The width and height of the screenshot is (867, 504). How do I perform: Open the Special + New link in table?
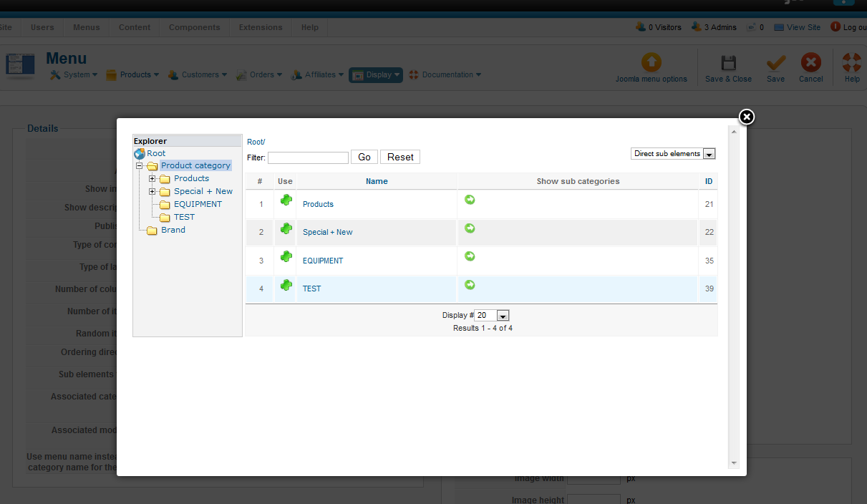(x=328, y=232)
